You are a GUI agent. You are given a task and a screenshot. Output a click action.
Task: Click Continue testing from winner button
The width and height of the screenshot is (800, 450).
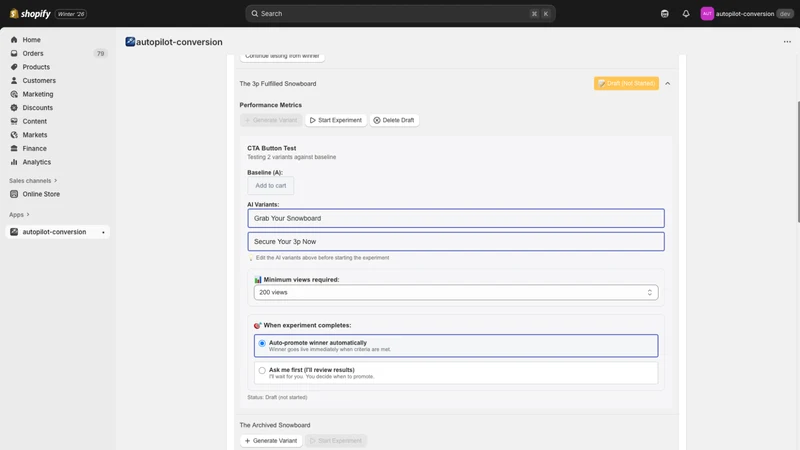[x=282, y=57]
